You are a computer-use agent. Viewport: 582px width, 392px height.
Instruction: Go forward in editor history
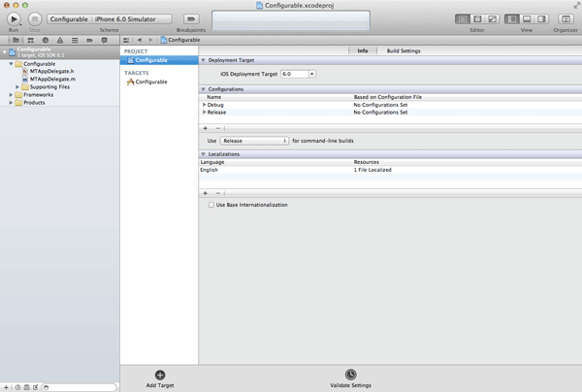click(x=150, y=40)
